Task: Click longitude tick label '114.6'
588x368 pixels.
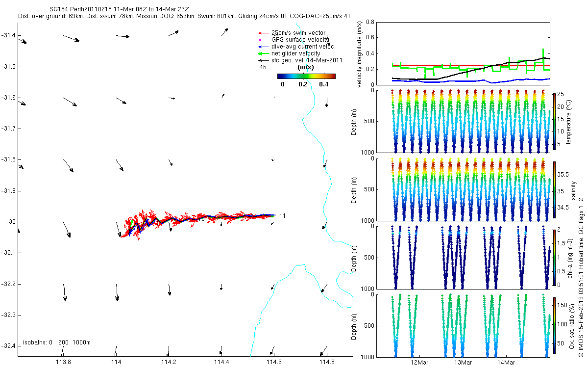Action: pyautogui.click(x=274, y=363)
